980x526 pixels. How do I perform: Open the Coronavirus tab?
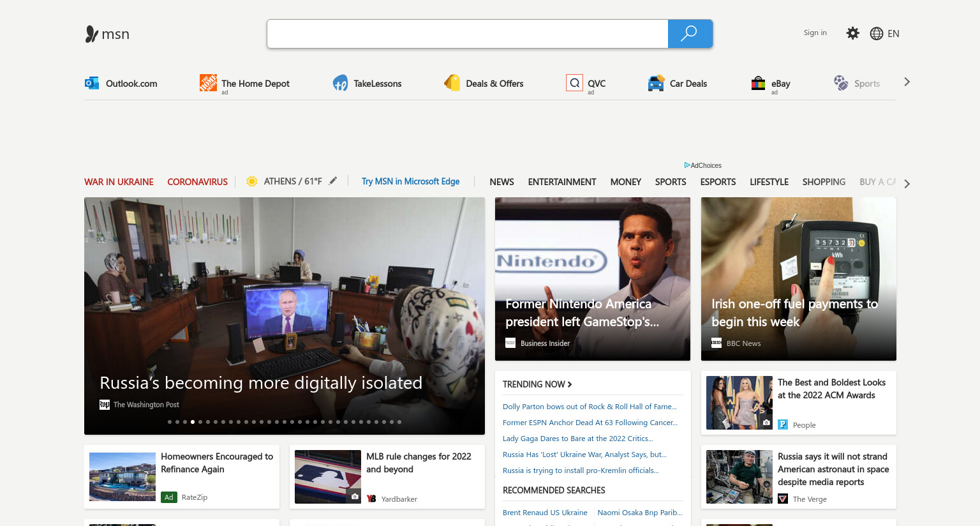coord(197,182)
